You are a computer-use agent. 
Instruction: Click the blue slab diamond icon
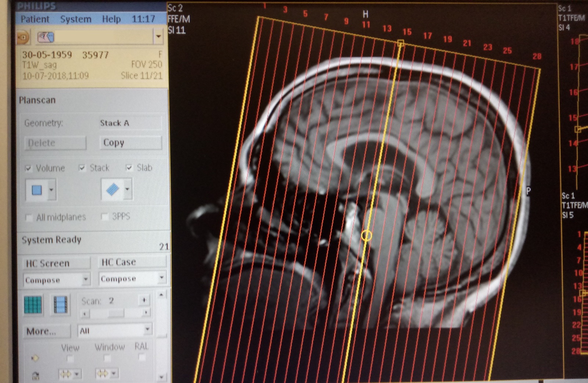112,189
